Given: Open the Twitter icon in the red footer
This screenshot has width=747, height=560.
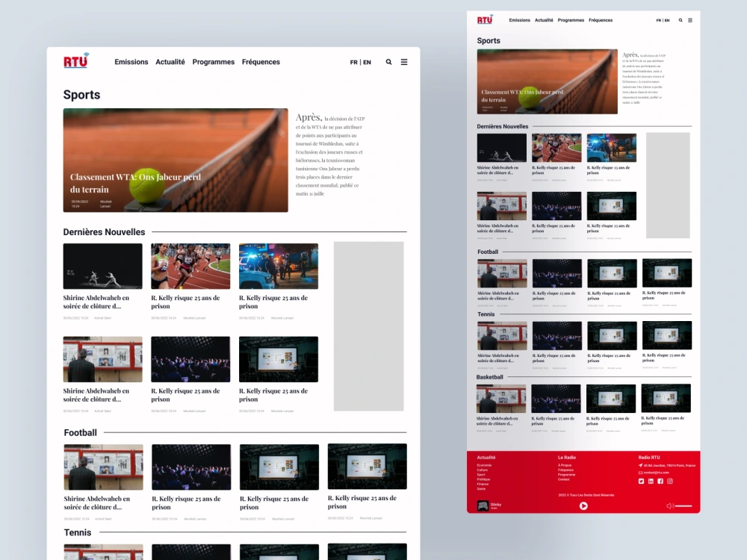Looking at the screenshot, I should point(641,481).
